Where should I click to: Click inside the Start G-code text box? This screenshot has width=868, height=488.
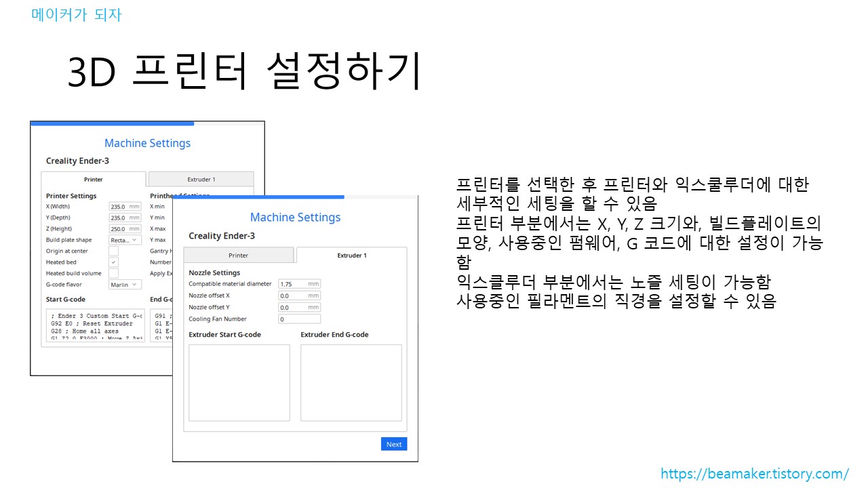96,325
